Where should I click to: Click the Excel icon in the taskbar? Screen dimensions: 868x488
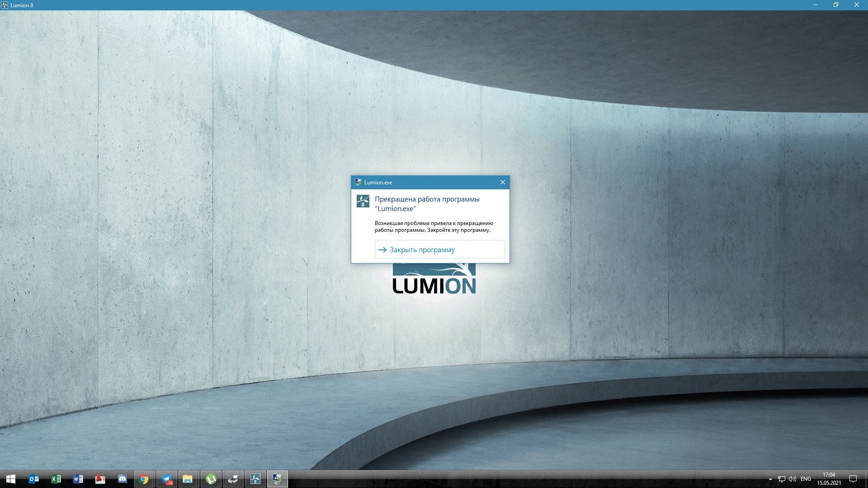(56, 479)
